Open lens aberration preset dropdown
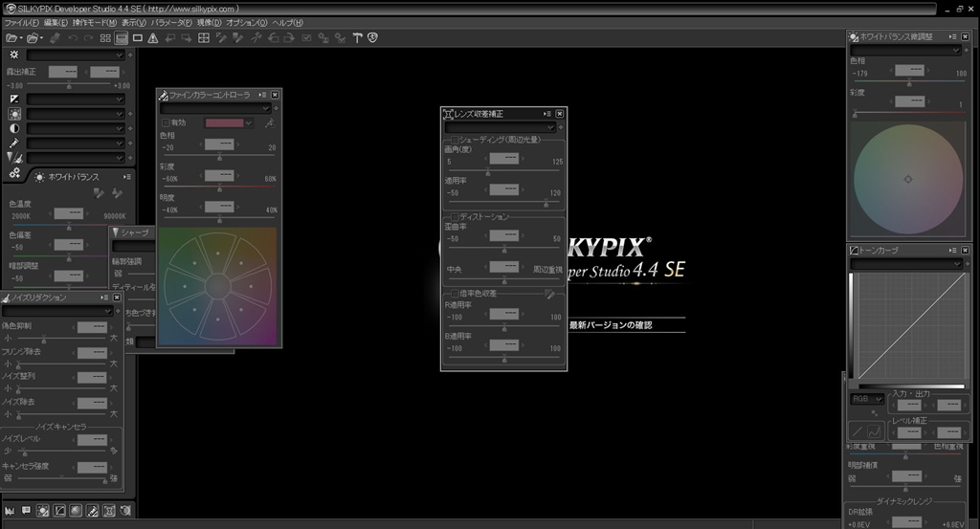980x529 pixels. [x=500, y=127]
